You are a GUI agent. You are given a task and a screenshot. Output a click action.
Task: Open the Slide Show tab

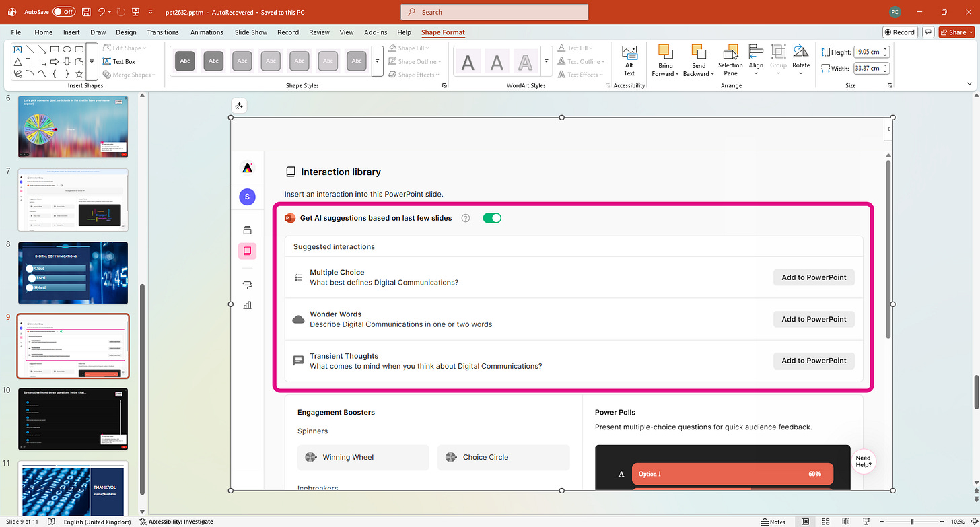click(x=250, y=32)
